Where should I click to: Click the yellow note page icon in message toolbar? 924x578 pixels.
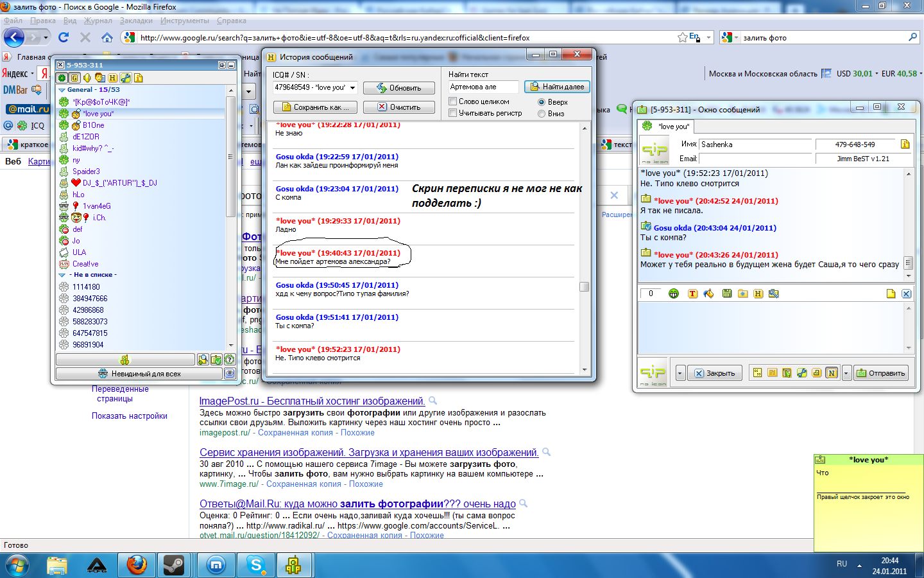click(x=891, y=293)
